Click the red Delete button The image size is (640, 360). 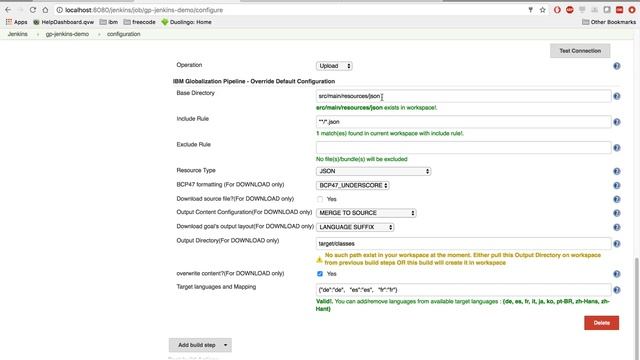pos(601,323)
